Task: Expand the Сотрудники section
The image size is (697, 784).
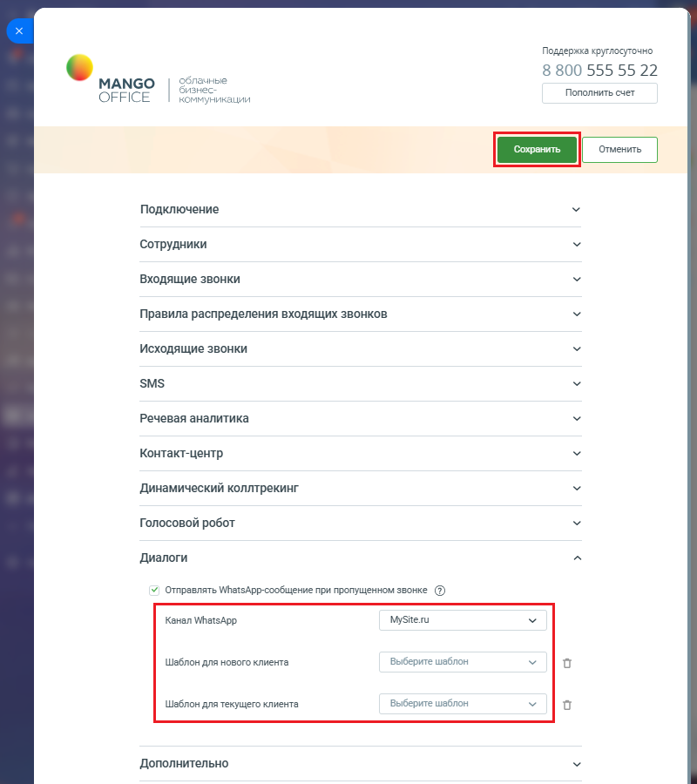Action: click(360, 244)
